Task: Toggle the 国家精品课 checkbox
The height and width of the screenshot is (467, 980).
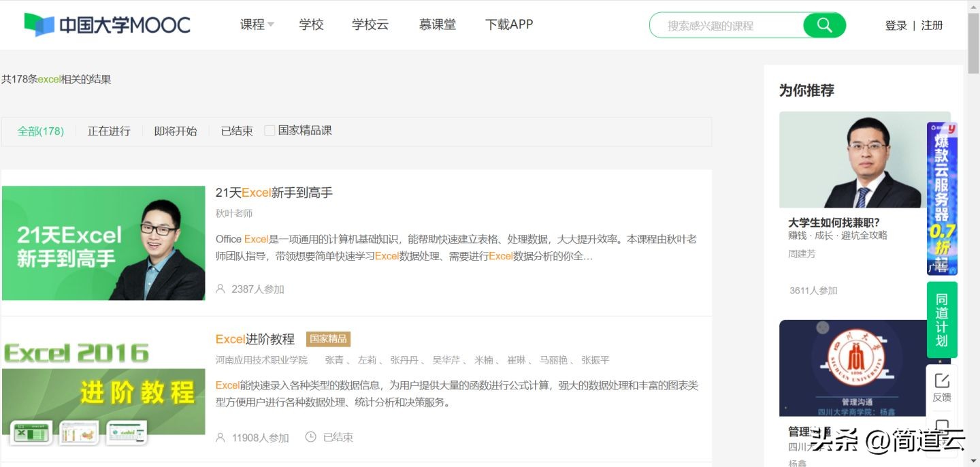Action: (x=269, y=131)
